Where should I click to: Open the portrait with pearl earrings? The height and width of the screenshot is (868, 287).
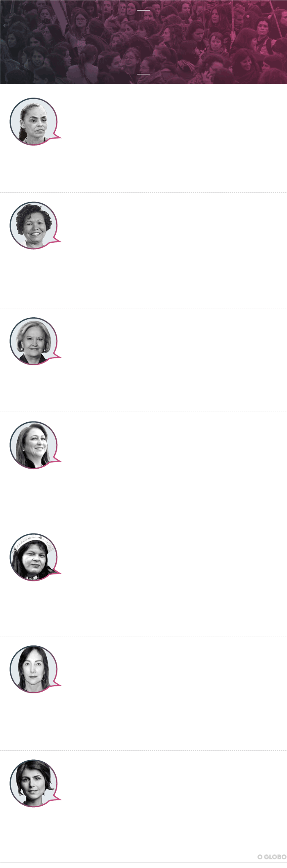(34, 341)
